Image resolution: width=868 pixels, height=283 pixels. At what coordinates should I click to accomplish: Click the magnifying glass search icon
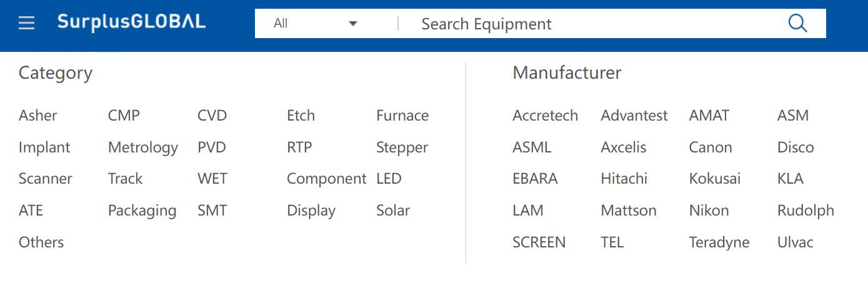798,23
